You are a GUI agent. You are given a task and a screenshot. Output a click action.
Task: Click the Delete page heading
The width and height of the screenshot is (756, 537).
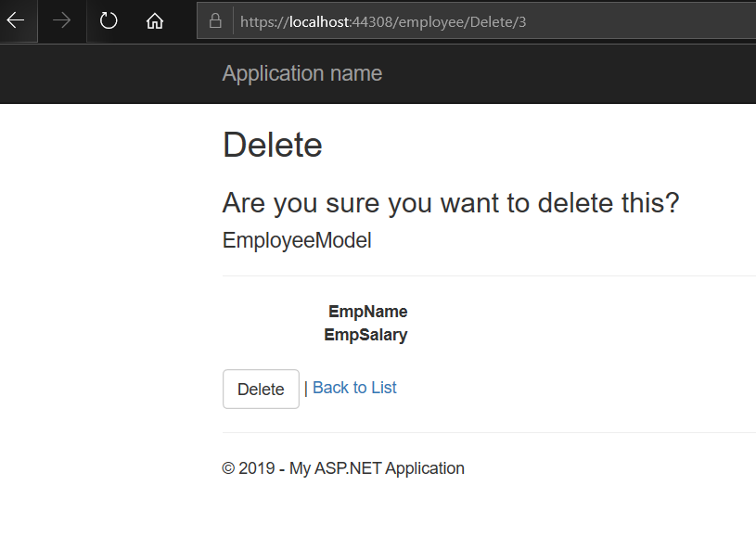(272, 145)
